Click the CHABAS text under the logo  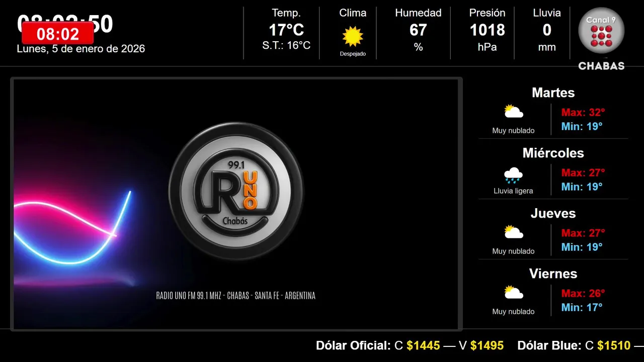[601, 66]
